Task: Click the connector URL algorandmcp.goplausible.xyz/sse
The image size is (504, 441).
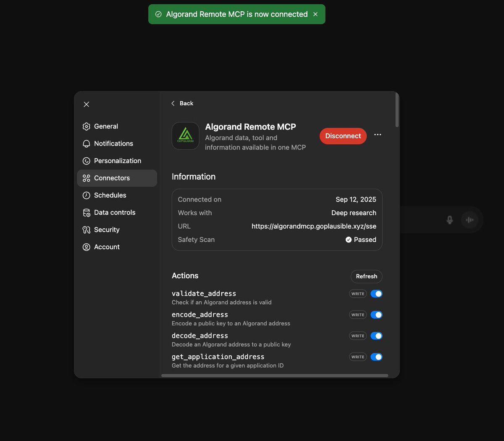Action: 314,226
